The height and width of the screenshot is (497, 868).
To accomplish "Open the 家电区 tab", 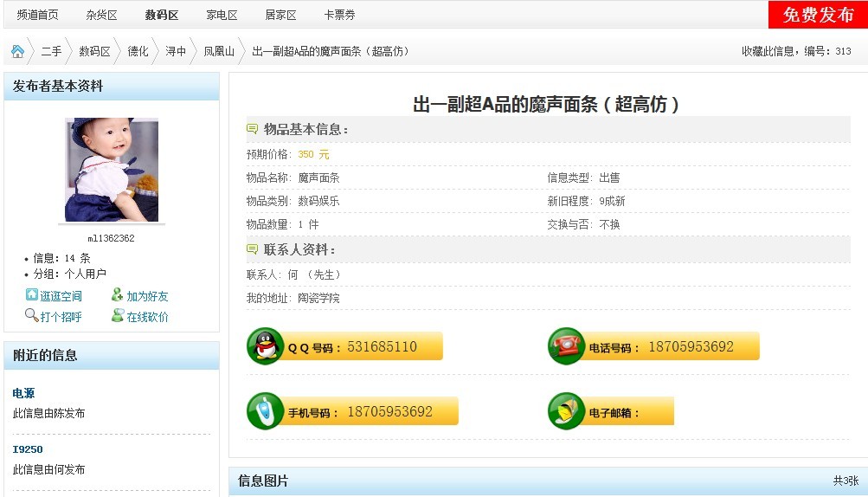I will point(222,15).
